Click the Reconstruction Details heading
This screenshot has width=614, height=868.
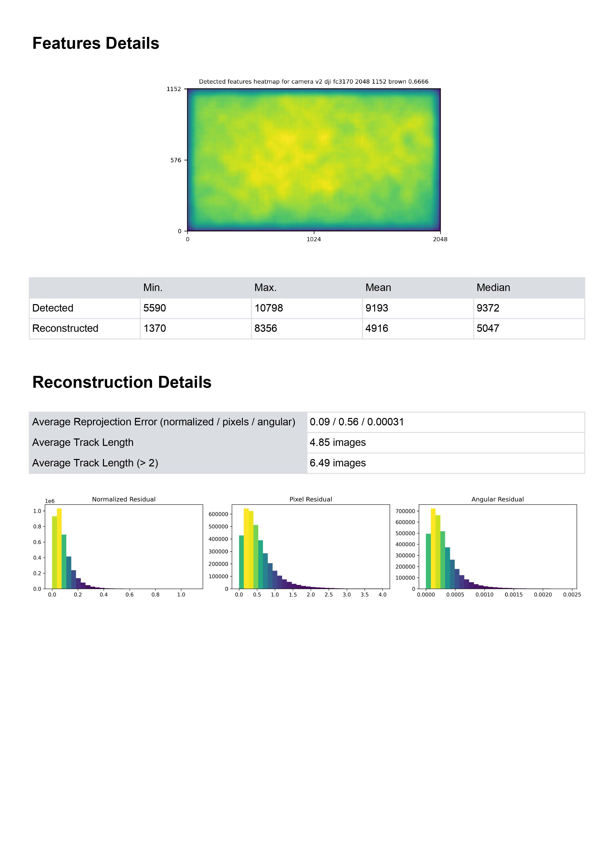[x=122, y=382]
